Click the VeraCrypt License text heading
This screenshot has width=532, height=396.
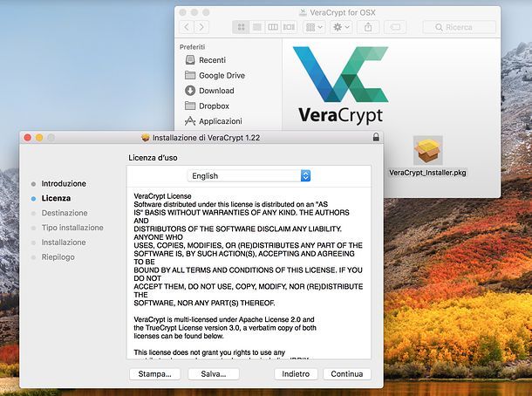162,196
